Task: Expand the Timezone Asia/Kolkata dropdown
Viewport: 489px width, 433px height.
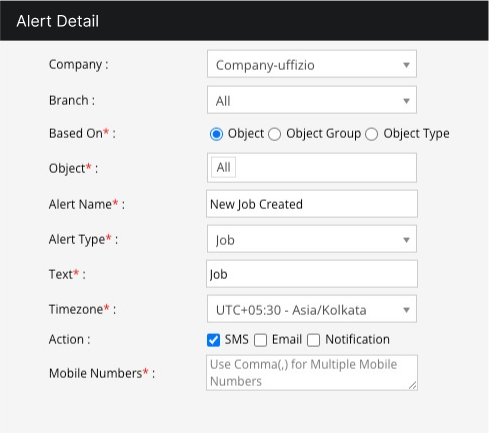Action: [x=312, y=309]
